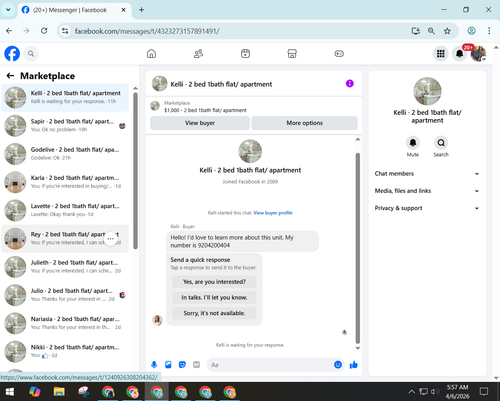Screen dimensions: 500x401
Task: Send quick reply In talks. I'll let you know.
Action: click(214, 298)
